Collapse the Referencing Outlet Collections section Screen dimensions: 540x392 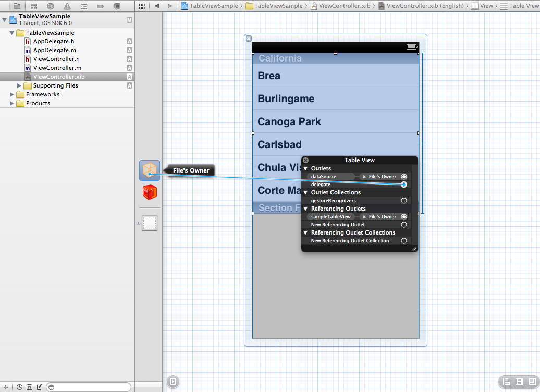(x=305, y=233)
